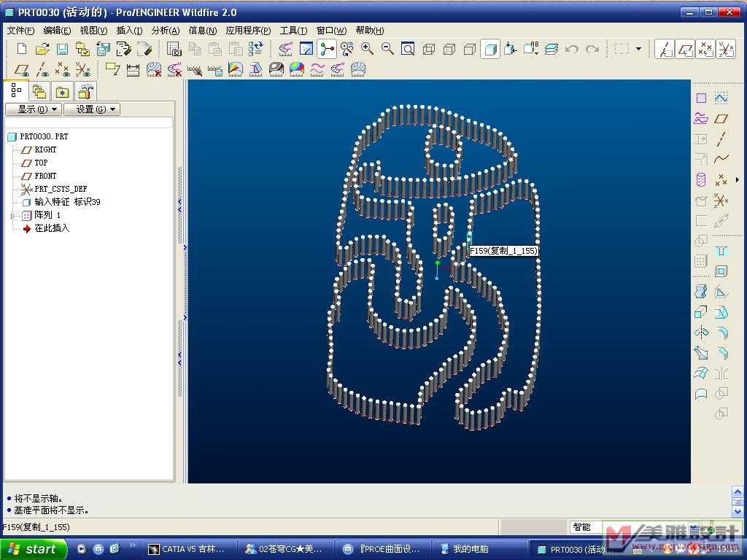Toggle datum planes visibility eye icon
This screenshot has width=747, height=560.
pyautogui.click(x=21, y=69)
